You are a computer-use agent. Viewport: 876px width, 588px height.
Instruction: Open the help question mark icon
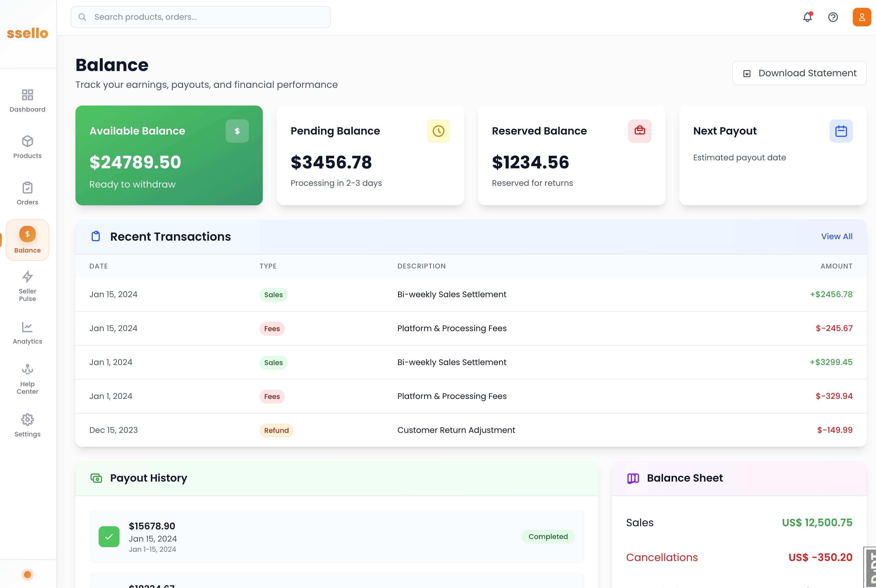pos(833,17)
